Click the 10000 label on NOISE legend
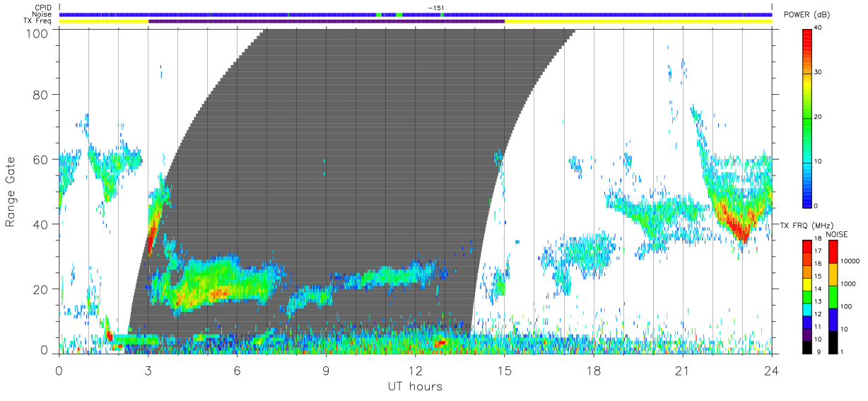The image size is (868, 401). tap(850, 262)
